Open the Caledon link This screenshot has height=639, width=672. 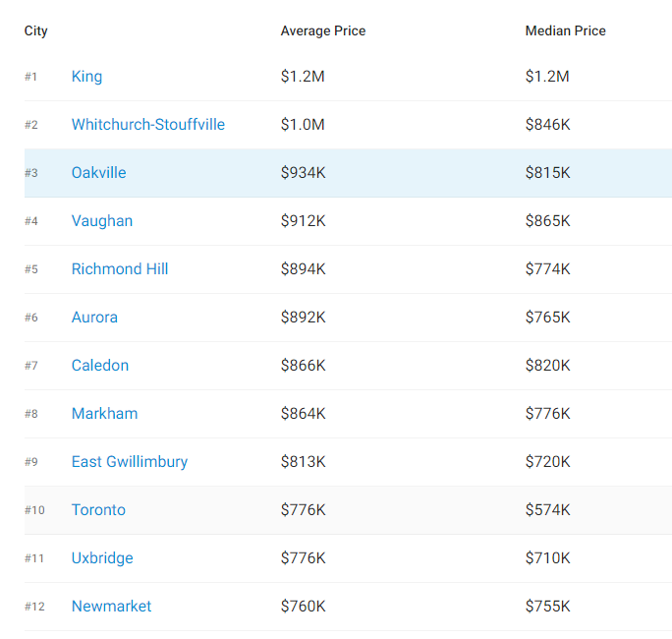pyautogui.click(x=99, y=366)
